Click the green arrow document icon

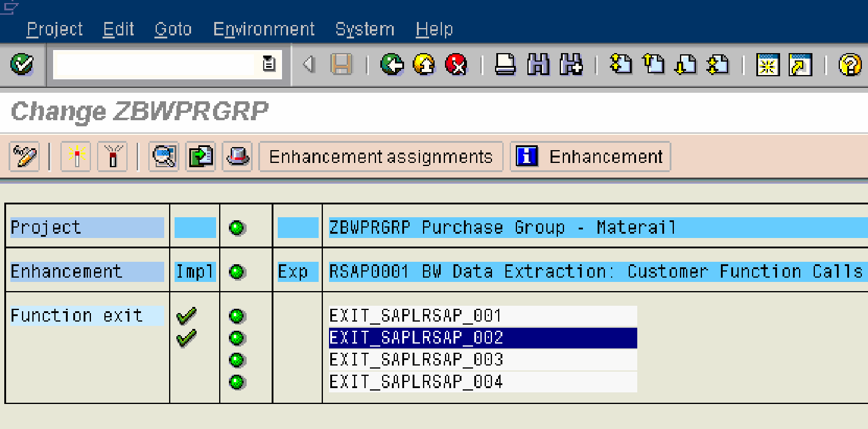[x=200, y=157]
